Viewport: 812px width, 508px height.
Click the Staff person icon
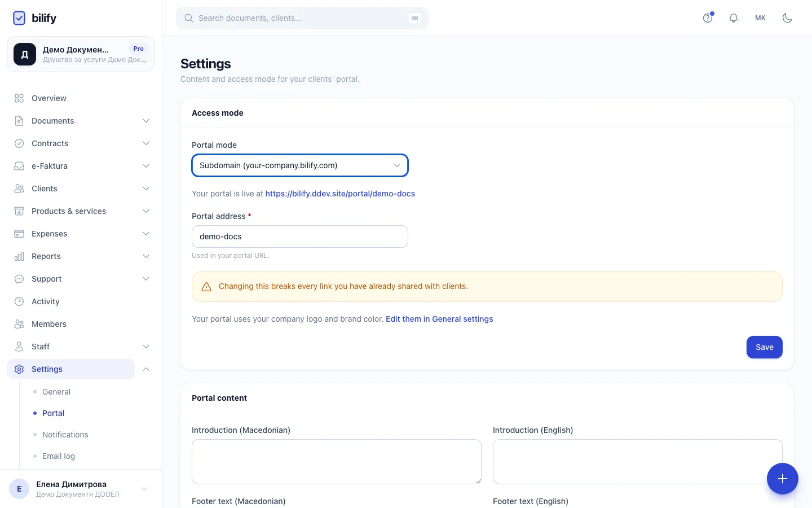click(19, 347)
